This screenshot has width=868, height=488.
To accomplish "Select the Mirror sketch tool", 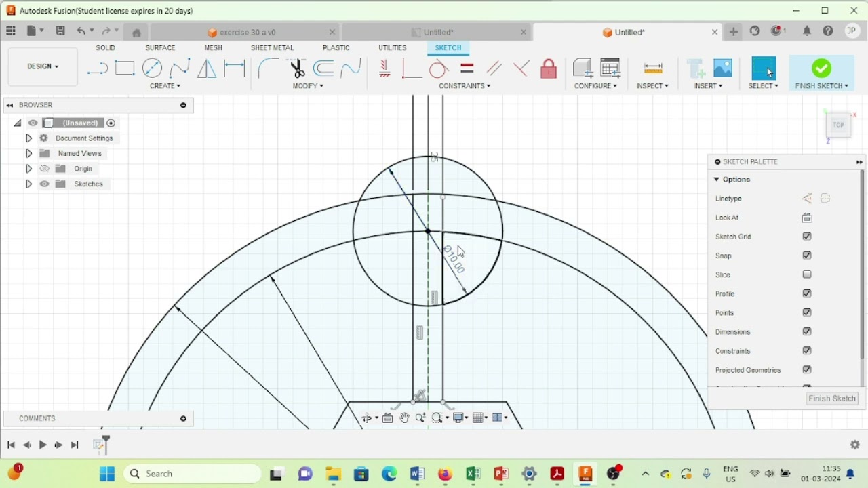I will (207, 68).
